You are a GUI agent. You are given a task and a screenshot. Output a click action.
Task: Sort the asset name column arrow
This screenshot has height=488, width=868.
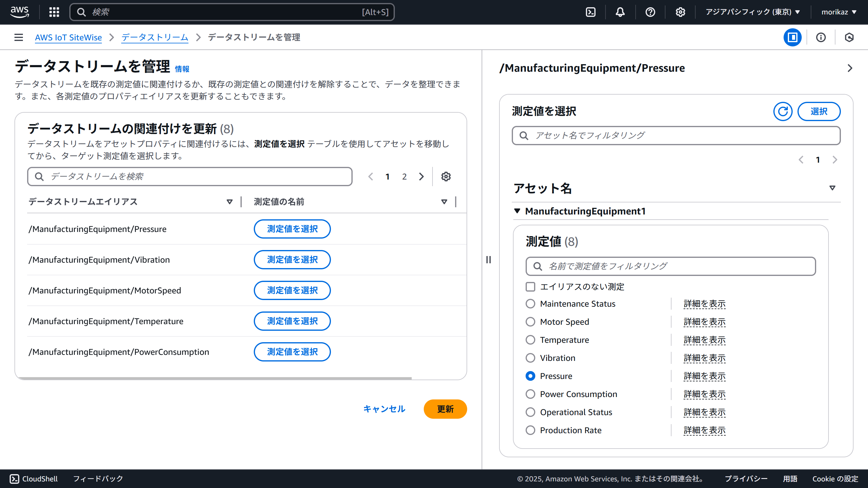click(x=832, y=188)
